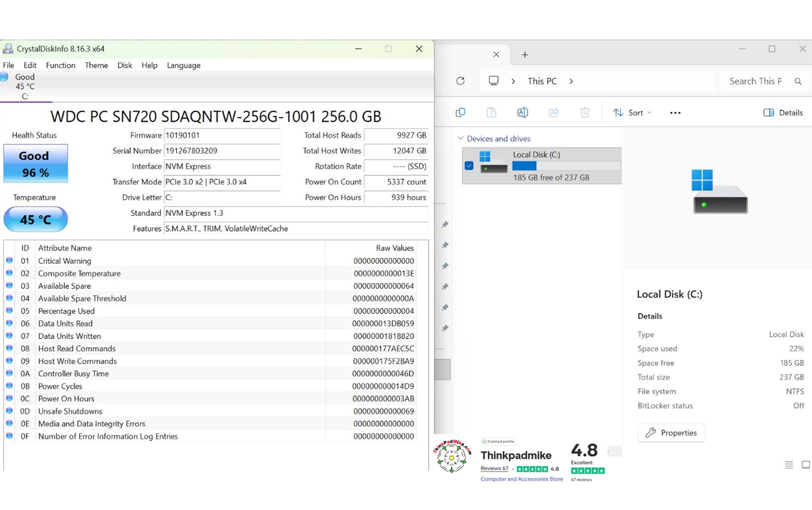The width and height of the screenshot is (812, 510).
Task: Toggle the Details pane button
Action: click(x=783, y=113)
